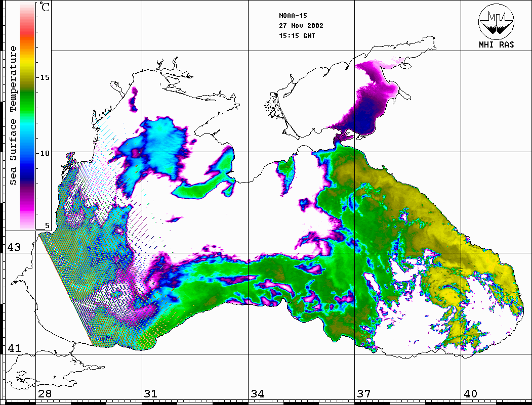
Task: Click the "15:15 GMT" time text
Action: click(x=297, y=35)
